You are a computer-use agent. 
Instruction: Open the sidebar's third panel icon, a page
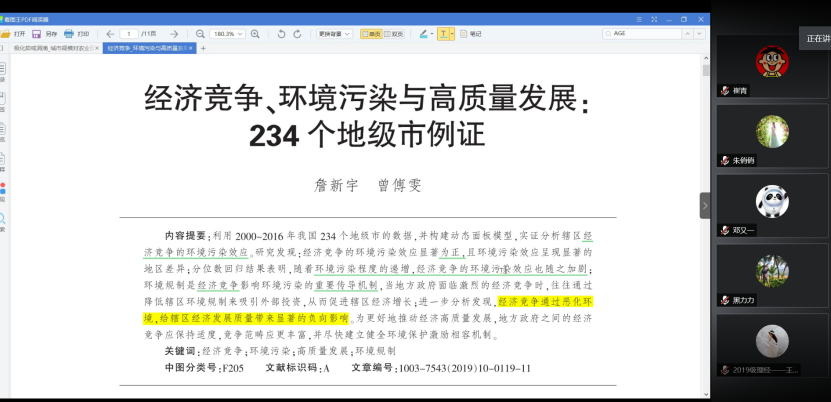coord(2,129)
